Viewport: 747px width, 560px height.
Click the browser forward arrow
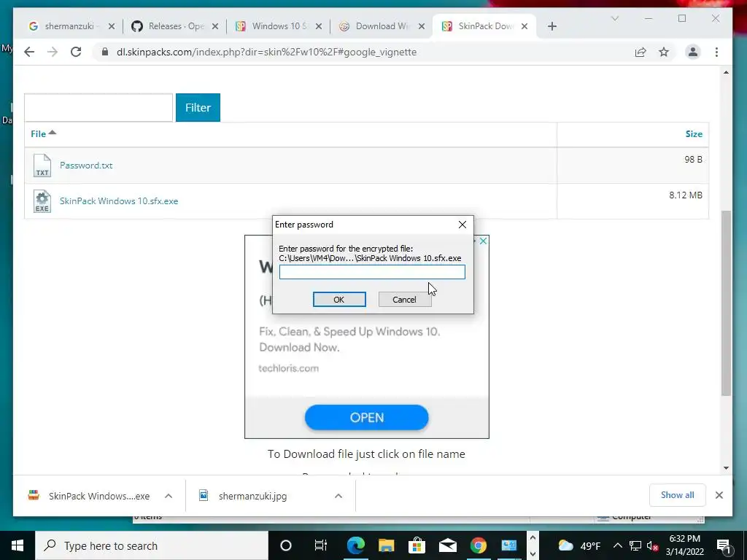53,52
